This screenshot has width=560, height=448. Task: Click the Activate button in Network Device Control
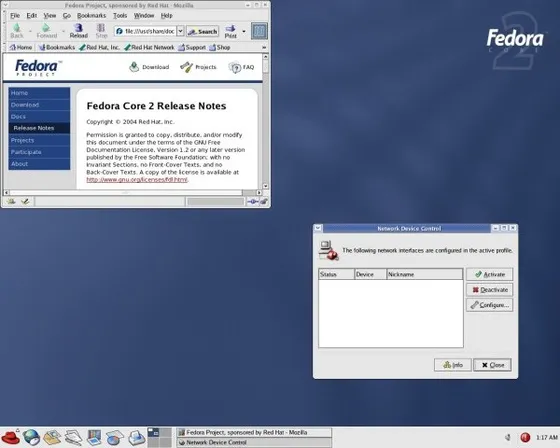pyautogui.click(x=489, y=274)
